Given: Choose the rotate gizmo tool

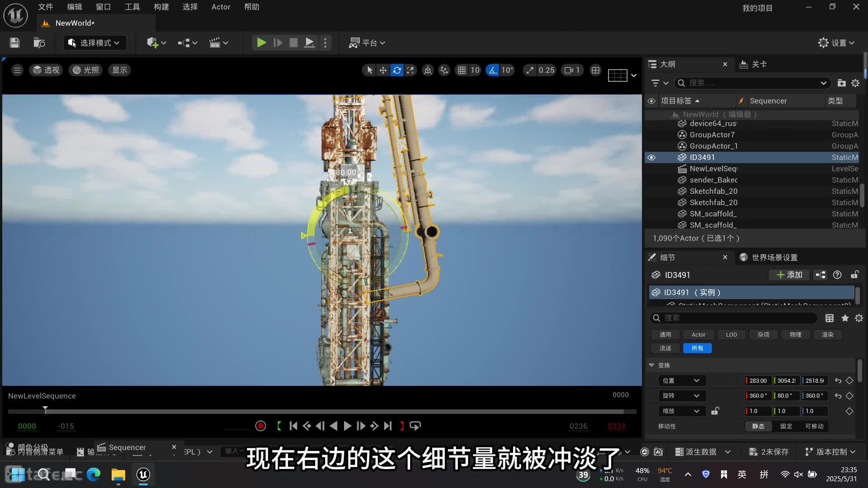Looking at the screenshot, I should pyautogui.click(x=396, y=70).
